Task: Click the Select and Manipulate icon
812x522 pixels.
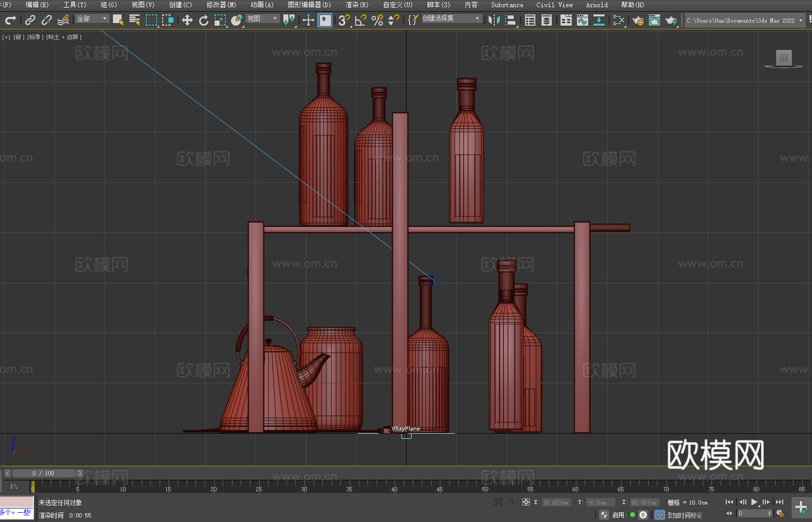Action: click(308, 20)
